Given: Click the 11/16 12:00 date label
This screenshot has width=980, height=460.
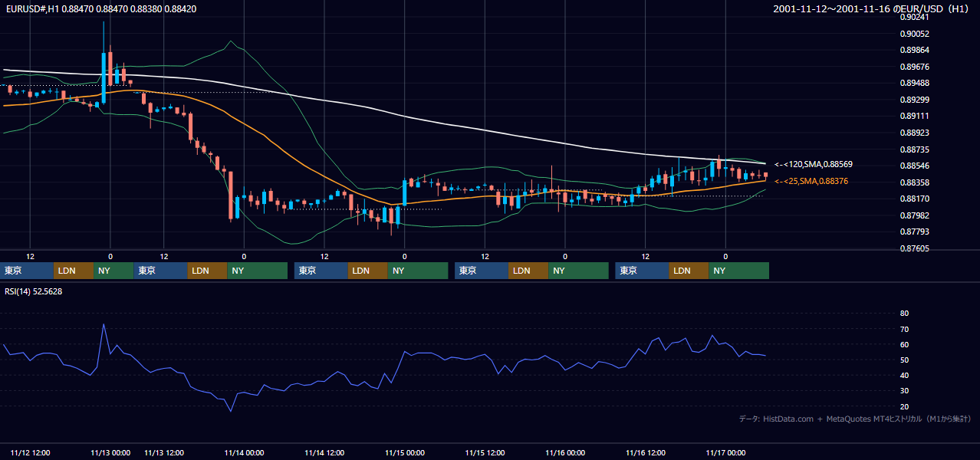Looking at the screenshot, I should [x=646, y=452].
